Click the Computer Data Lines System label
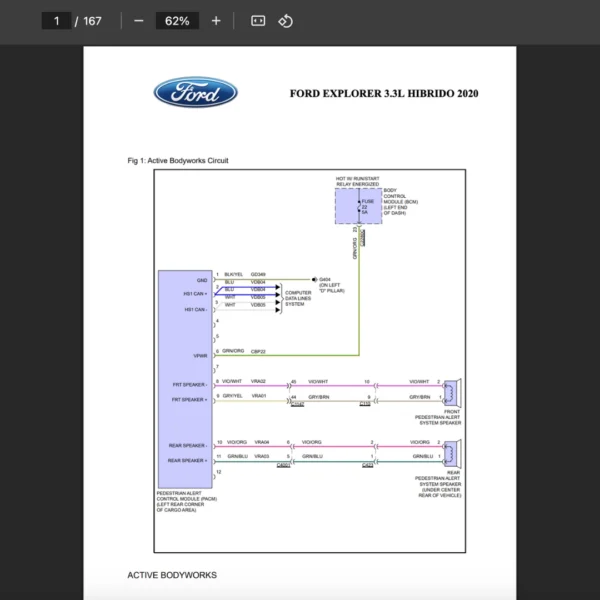The image size is (600, 600). [298, 298]
